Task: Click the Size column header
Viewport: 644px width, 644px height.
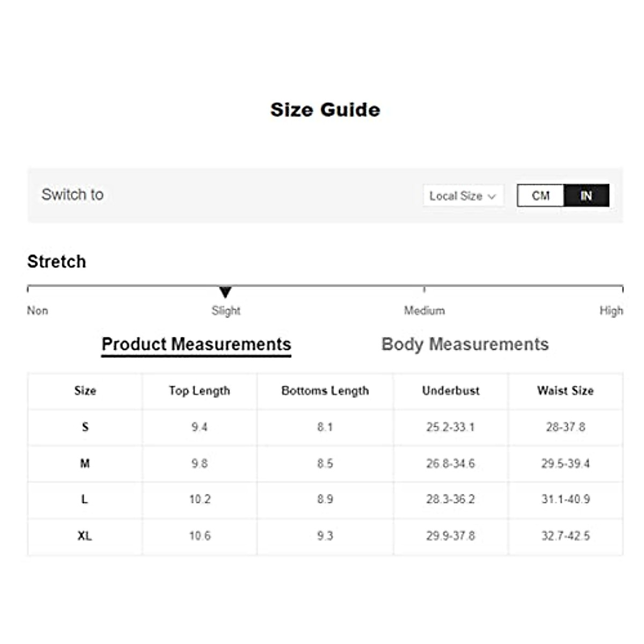Action: point(85,391)
